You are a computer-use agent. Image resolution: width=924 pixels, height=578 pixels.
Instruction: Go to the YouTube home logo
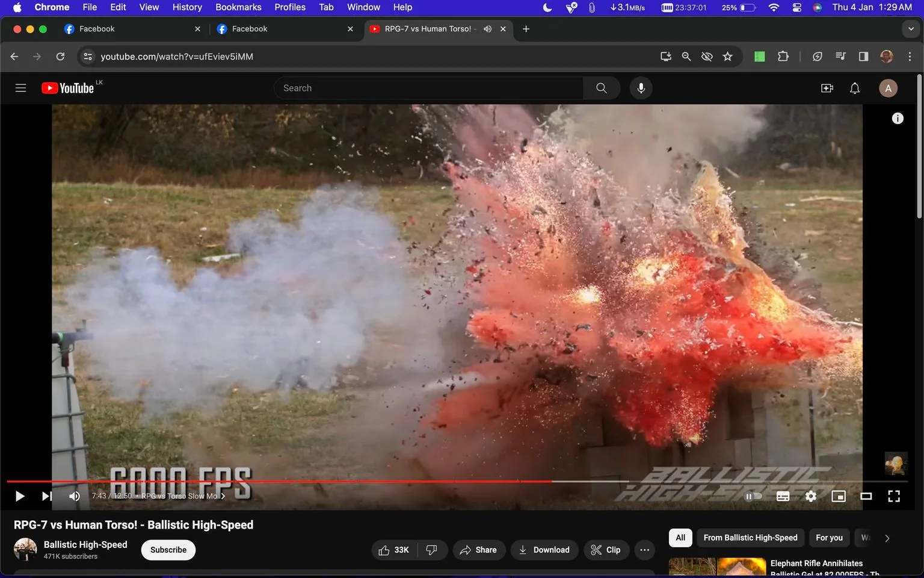tap(67, 88)
